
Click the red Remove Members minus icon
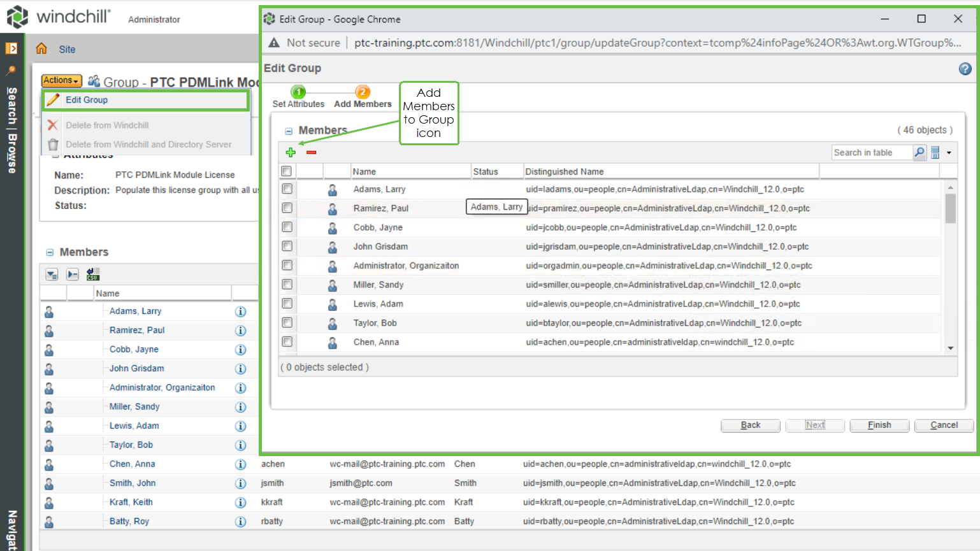312,152
